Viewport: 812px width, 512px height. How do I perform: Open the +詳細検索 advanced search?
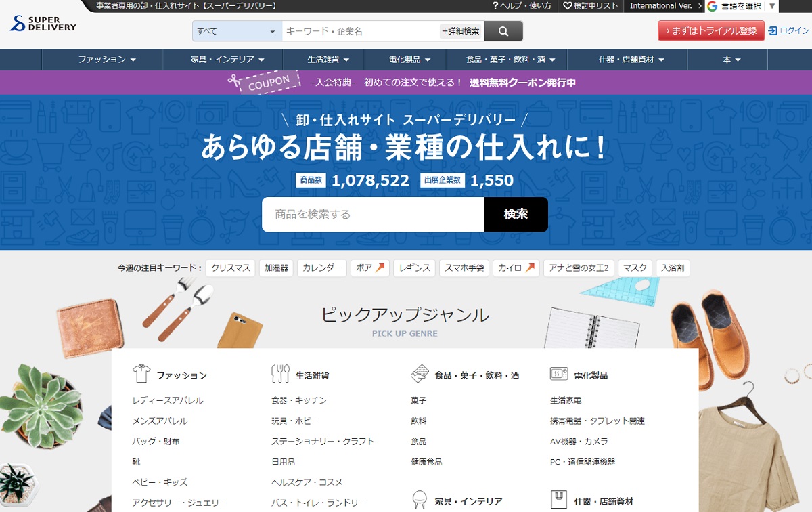461,31
